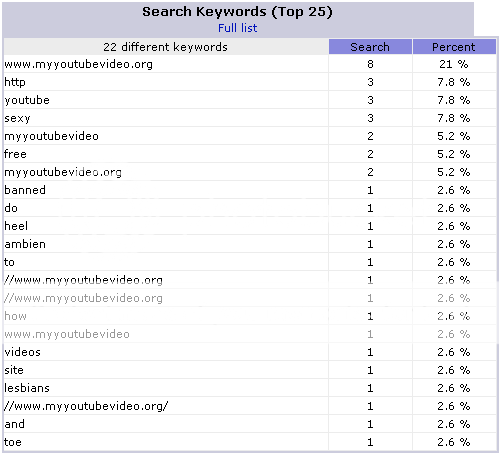The width and height of the screenshot is (500, 456).
Task: Select keyword '//www.myyoutubevideo.org/' with trailing slash
Action: coord(86,406)
